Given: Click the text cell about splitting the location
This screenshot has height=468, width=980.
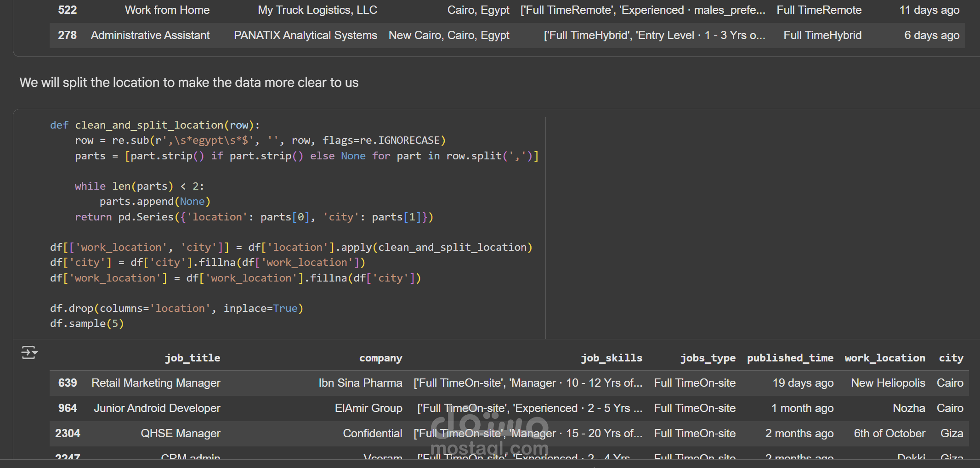Looking at the screenshot, I should click(x=189, y=83).
